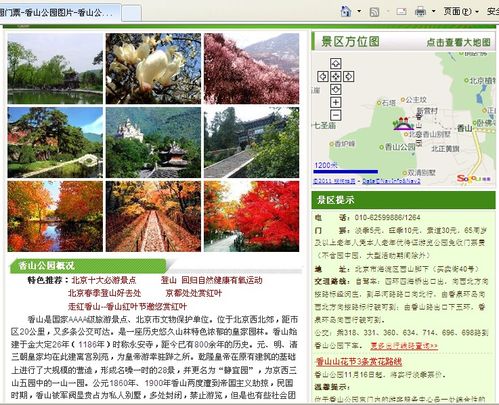Viewport: 499px width, 405px height.
Task: Open a new blank browser tab
Action: pyautogui.click(x=131, y=14)
